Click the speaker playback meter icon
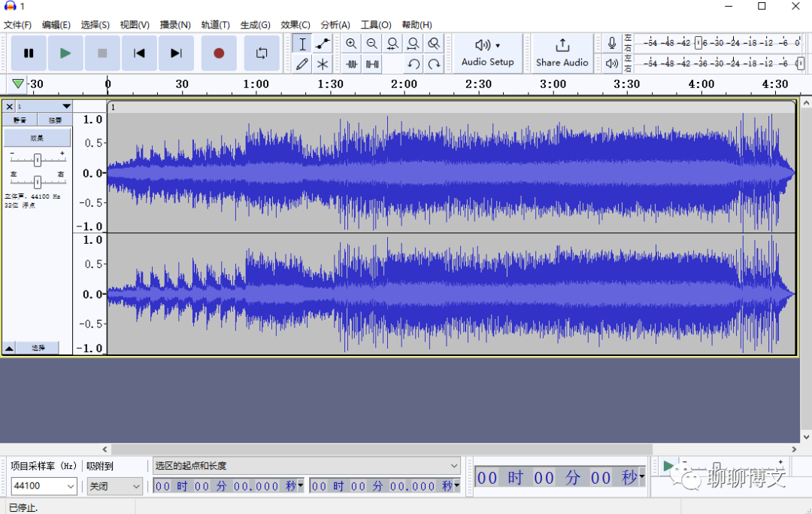Screen dimensions: 812x514 tap(611, 63)
